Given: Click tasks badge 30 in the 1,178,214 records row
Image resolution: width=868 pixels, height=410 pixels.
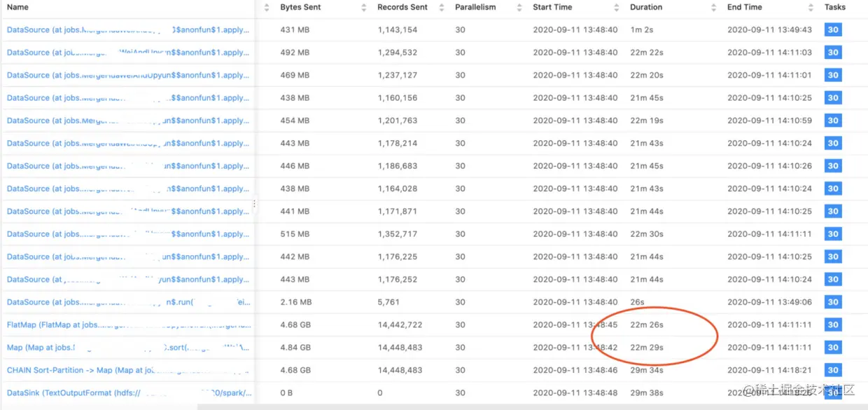Looking at the screenshot, I should [x=833, y=144].
